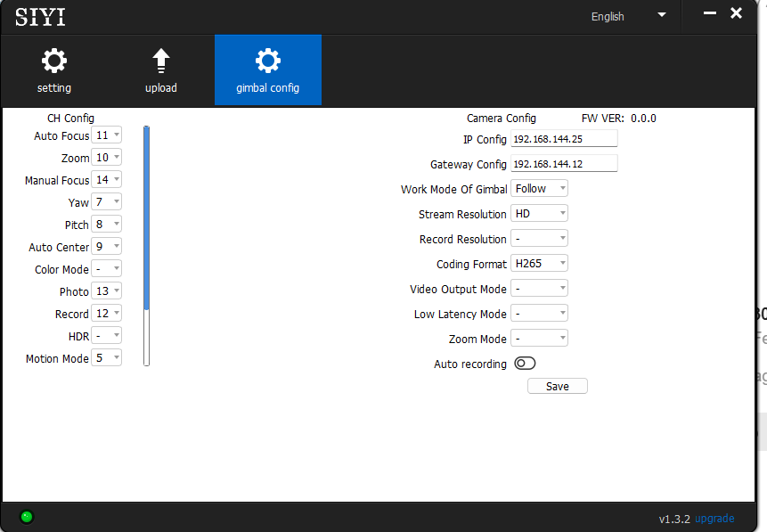Open the setting tab gear icon

[x=53, y=61]
